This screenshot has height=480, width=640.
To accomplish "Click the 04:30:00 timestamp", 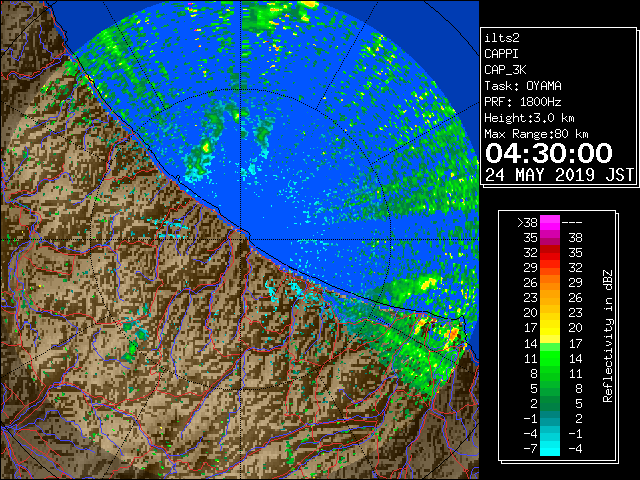I will click(549, 153).
